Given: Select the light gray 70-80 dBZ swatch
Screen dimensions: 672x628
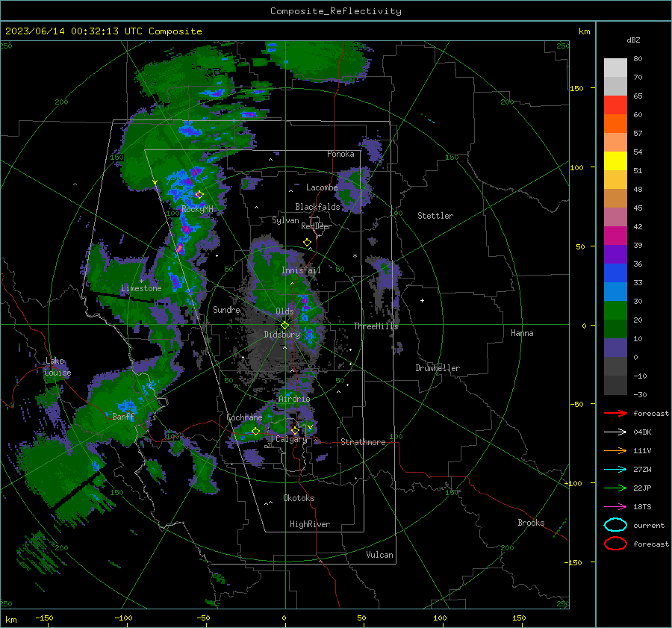Looking at the screenshot, I should (615, 68).
